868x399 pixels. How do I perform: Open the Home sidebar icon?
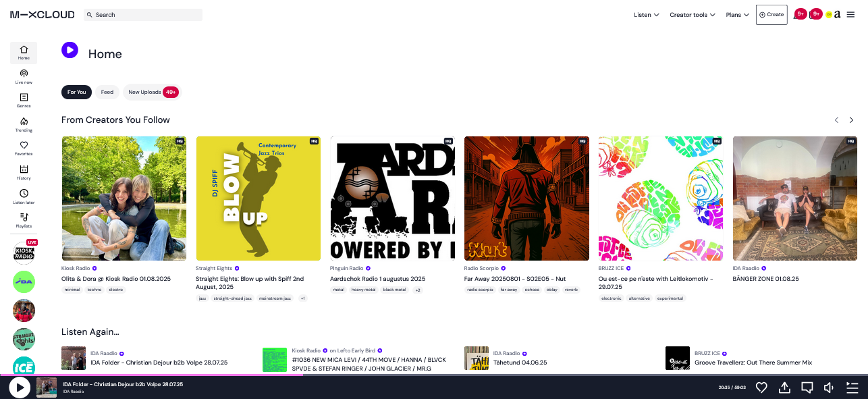point(24,53)
